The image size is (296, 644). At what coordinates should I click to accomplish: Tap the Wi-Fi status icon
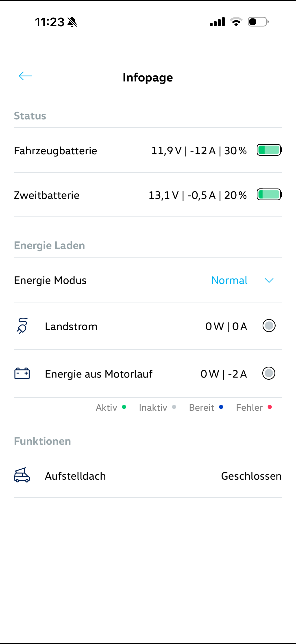tap(236, 22)
